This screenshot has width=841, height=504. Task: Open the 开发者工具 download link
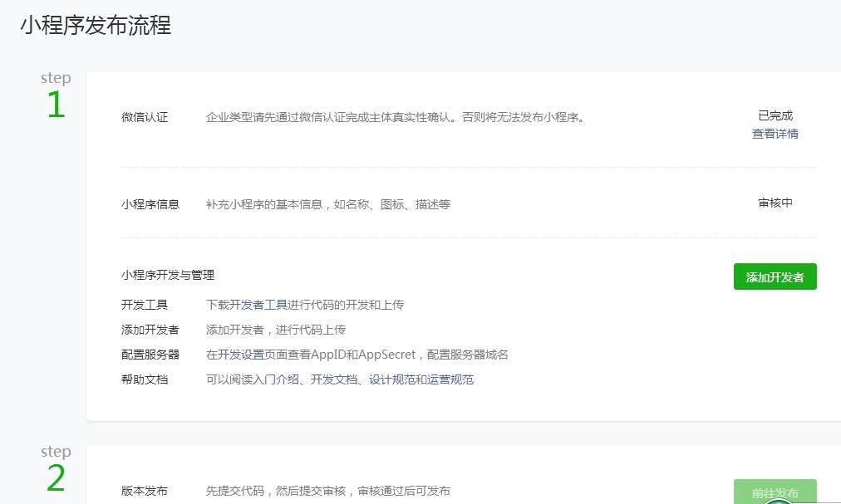pyautogui.click(x=258, y=305)
